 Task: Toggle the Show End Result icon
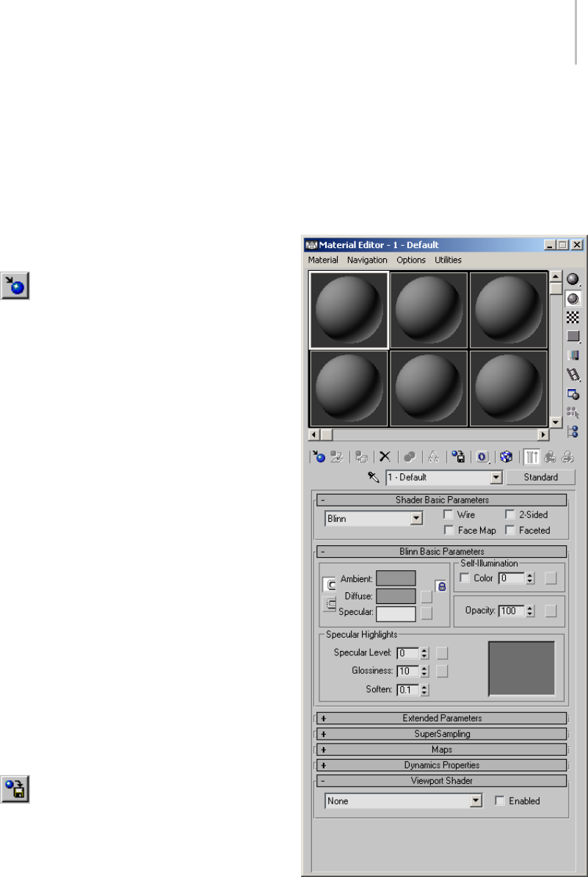point(531,457)
